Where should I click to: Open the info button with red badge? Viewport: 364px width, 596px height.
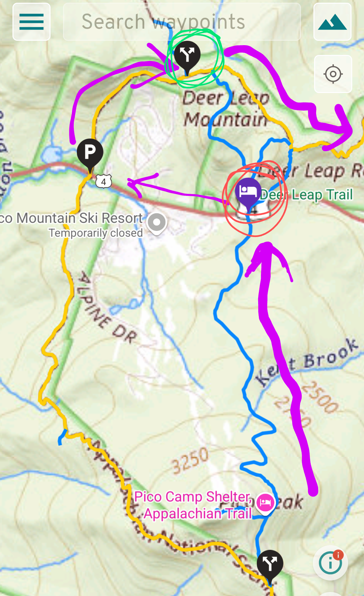click(x=331, y=563)
